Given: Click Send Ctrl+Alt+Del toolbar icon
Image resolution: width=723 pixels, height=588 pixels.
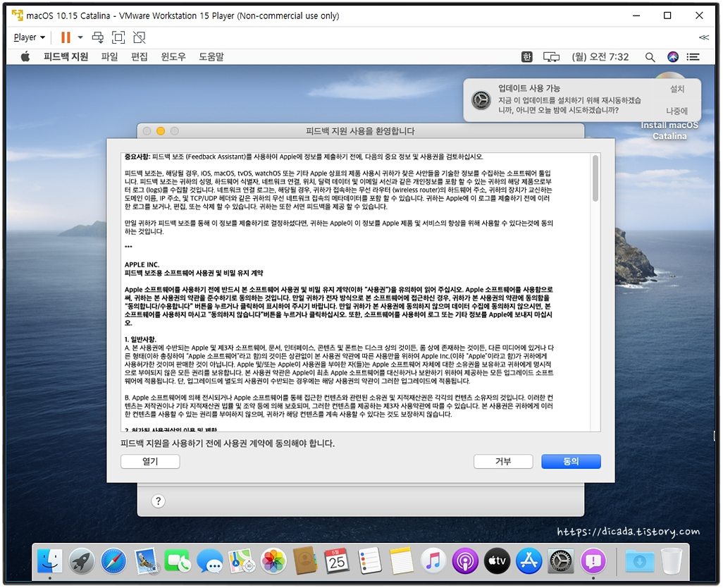Looking at the screenshot, I should pyautogui.click(x=98, y=37).
